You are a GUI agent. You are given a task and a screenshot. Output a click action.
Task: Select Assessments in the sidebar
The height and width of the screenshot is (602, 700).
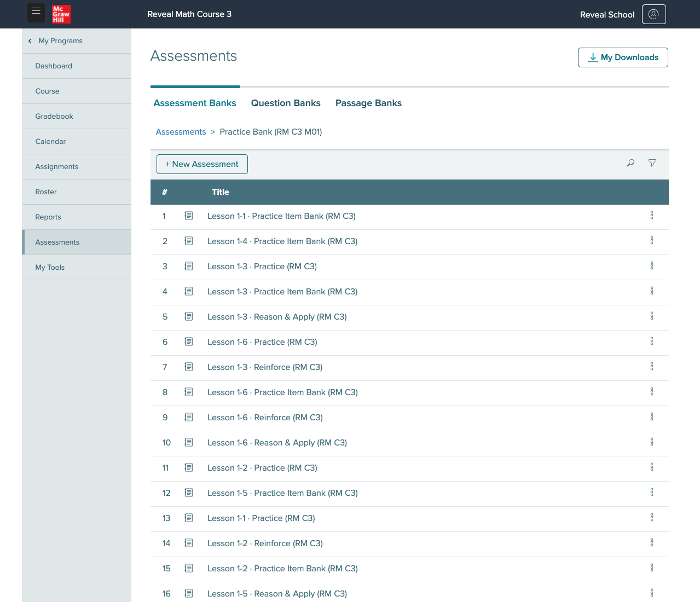point(77,242)
